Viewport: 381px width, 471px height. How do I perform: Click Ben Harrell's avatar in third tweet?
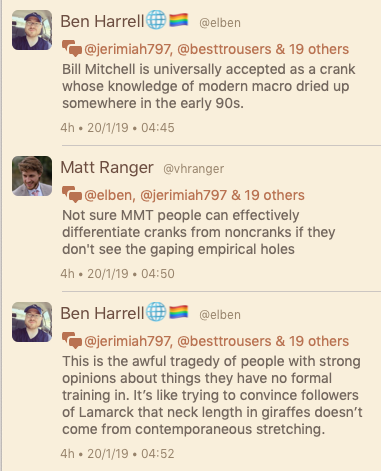pos(32,322)
